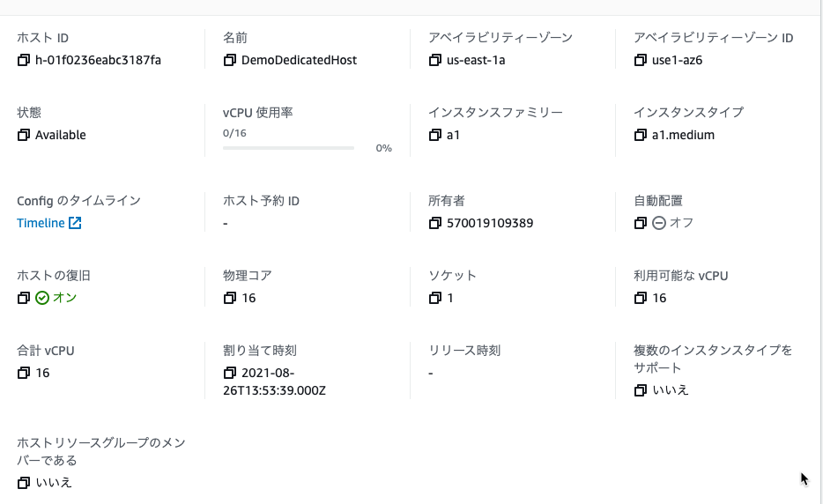Click the vCPU usage progress bar
Viewport: 823px width, 504px height.
click(x=288, y=148)
